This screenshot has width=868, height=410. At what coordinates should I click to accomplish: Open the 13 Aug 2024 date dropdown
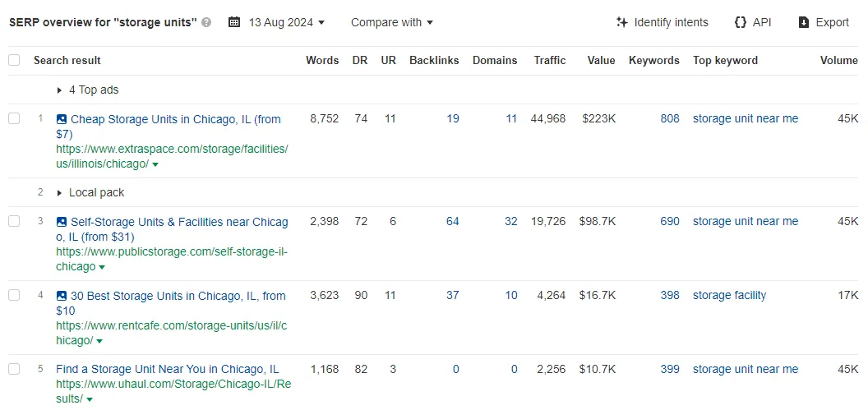286,23
